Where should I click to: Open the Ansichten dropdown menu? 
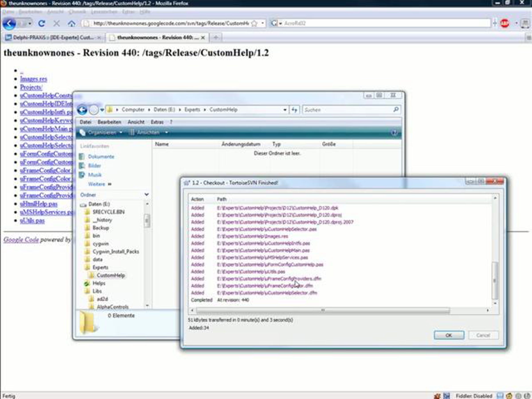tap(148, 133)
